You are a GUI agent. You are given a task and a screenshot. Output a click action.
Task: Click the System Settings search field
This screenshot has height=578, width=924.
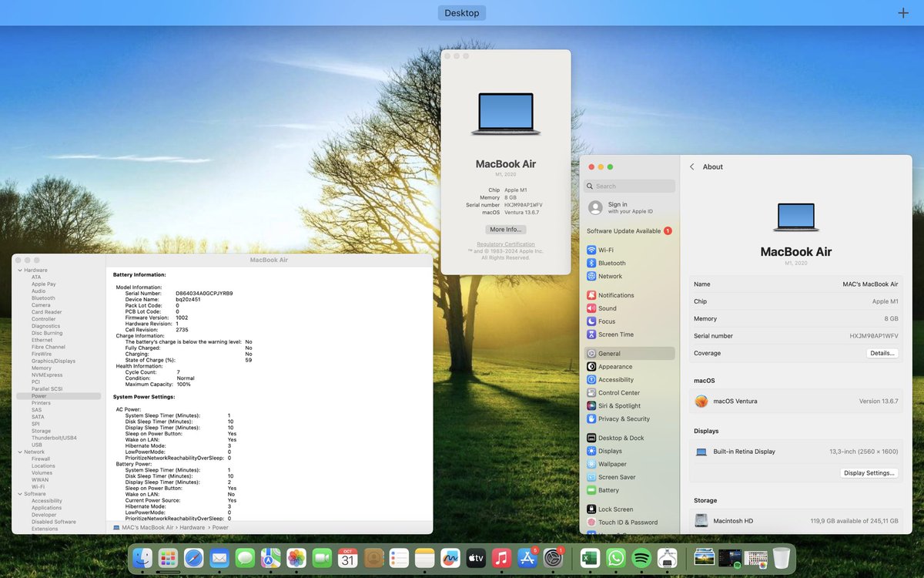[x=629, y=186]
